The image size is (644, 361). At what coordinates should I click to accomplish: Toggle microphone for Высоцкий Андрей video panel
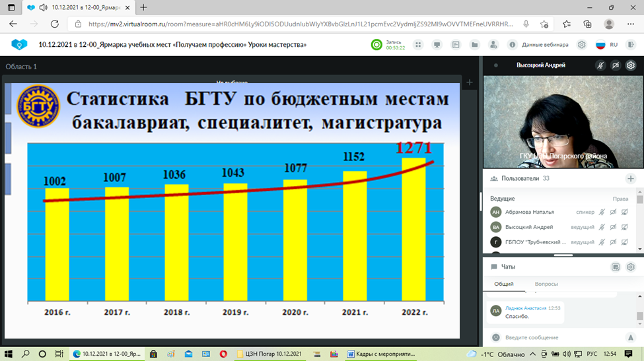click(x=600, y=65)
